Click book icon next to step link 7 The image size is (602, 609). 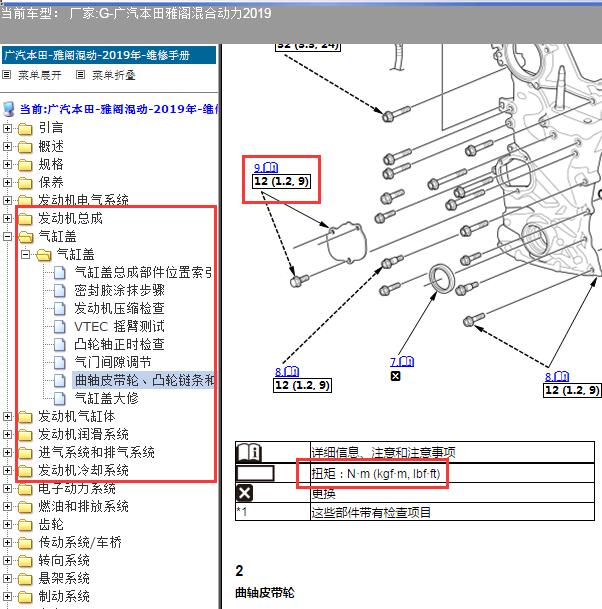(x=406, y=362)
